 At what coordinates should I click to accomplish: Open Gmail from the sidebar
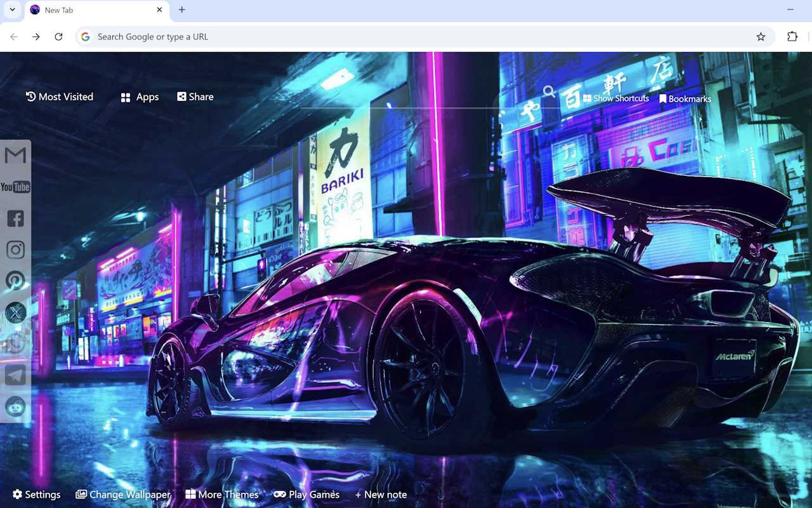click(x=15, y=156)
